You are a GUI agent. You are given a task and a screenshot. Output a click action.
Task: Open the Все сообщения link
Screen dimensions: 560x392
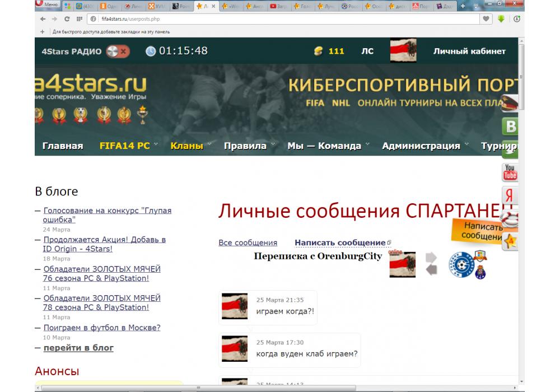point(248,242)
